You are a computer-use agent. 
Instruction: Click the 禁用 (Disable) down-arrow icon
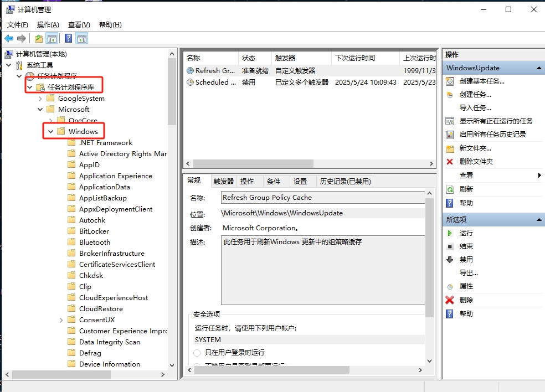click(450, 259)
